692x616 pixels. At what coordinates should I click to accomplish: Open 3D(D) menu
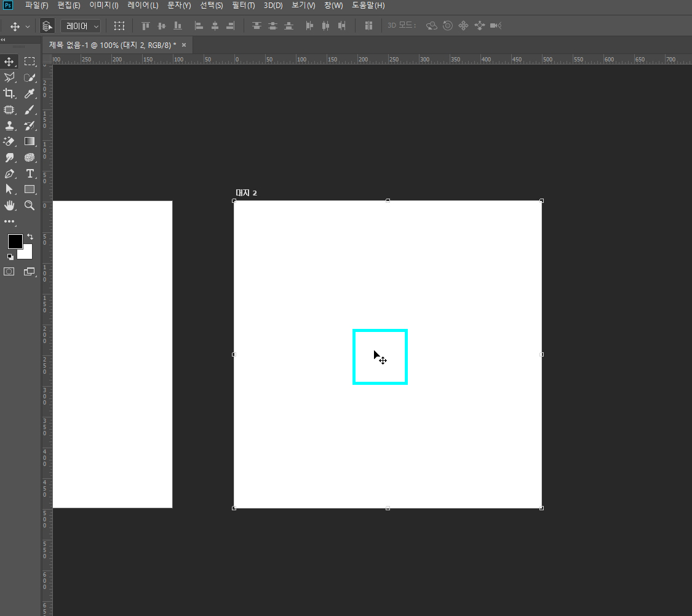click(x=273, y=6)
